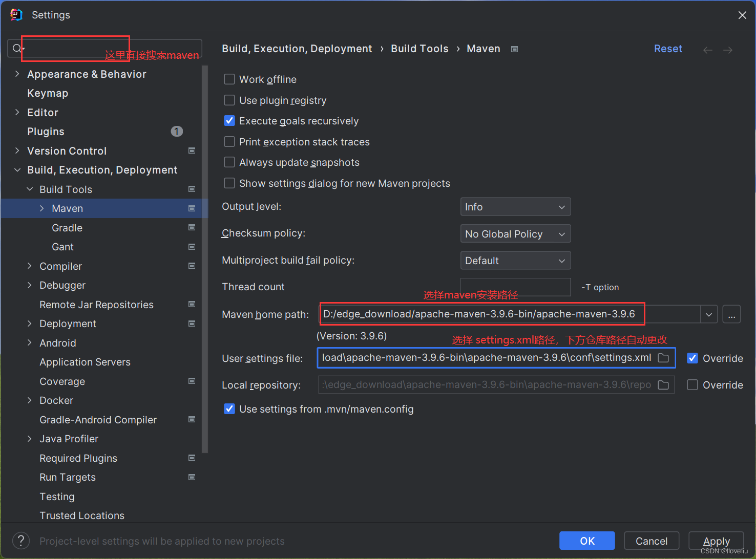Open the Maven home path dropdown arrow
756x559 pixels.
(709, 314)
